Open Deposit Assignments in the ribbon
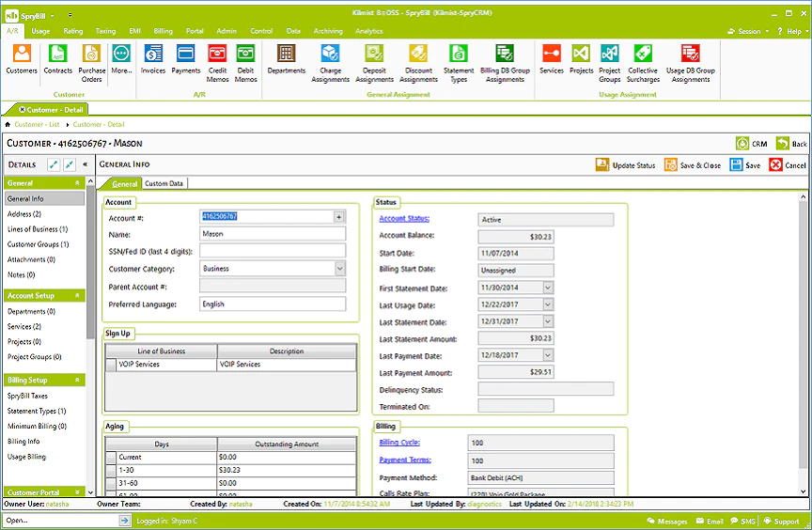The height and width of the screenshot is (530, 812). click(x=374, y=63)
